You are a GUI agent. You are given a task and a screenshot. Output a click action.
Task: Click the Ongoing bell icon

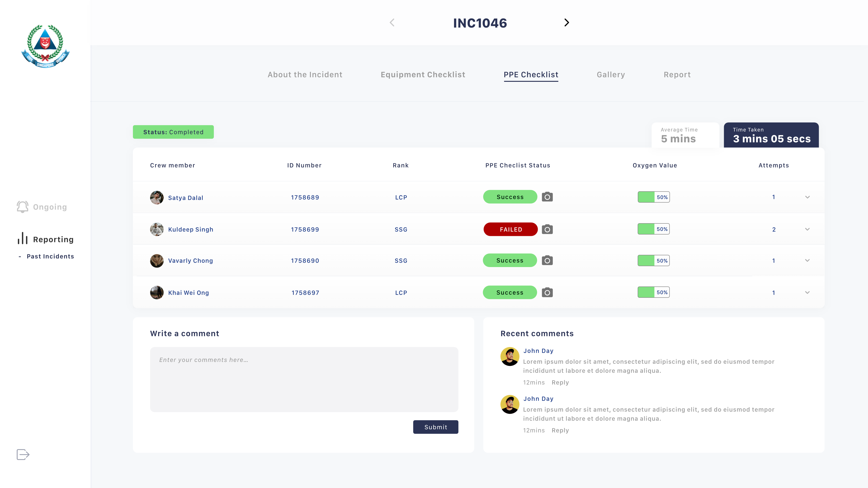pos(23,207)
